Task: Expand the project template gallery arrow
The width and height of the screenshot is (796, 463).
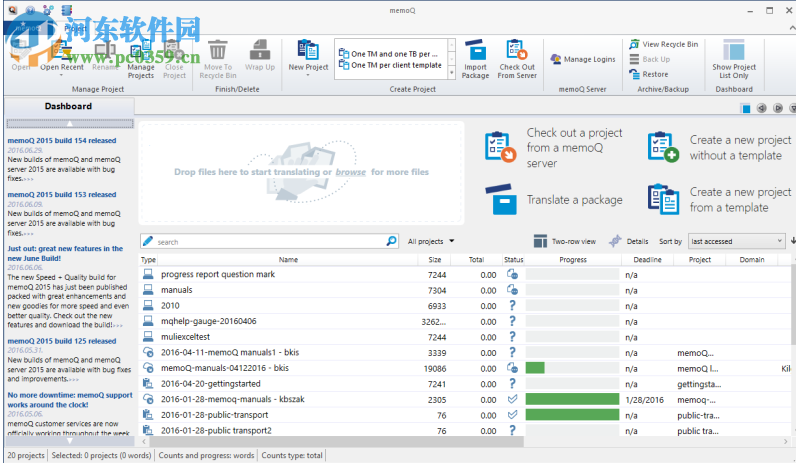Action: tap(451, 74)
